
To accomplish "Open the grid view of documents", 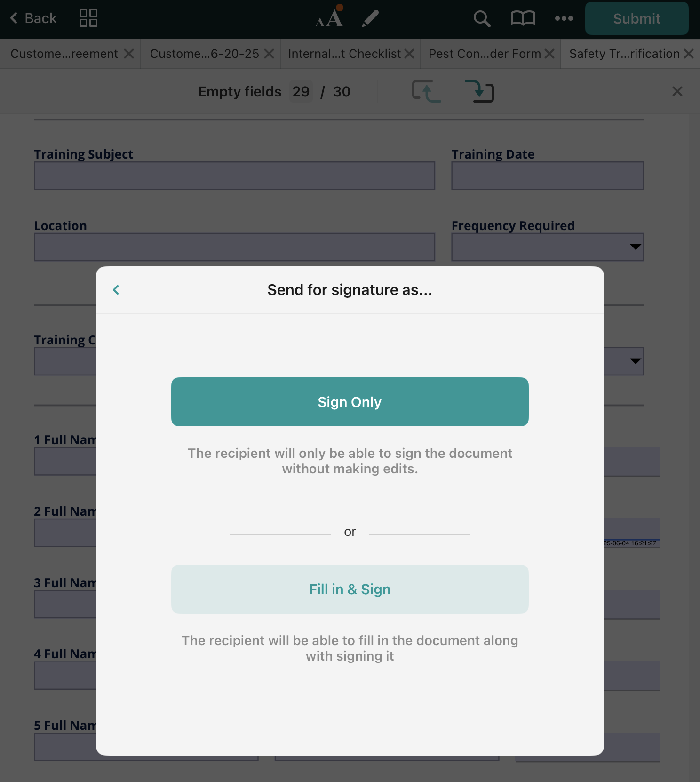I will (88, 18).
